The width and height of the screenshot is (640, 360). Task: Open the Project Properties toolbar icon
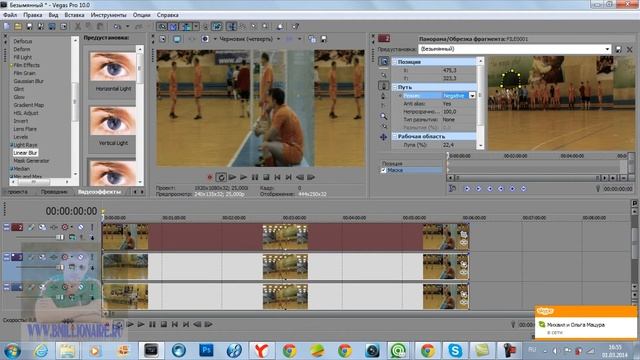pyautogui.click(x=64, y=27)
